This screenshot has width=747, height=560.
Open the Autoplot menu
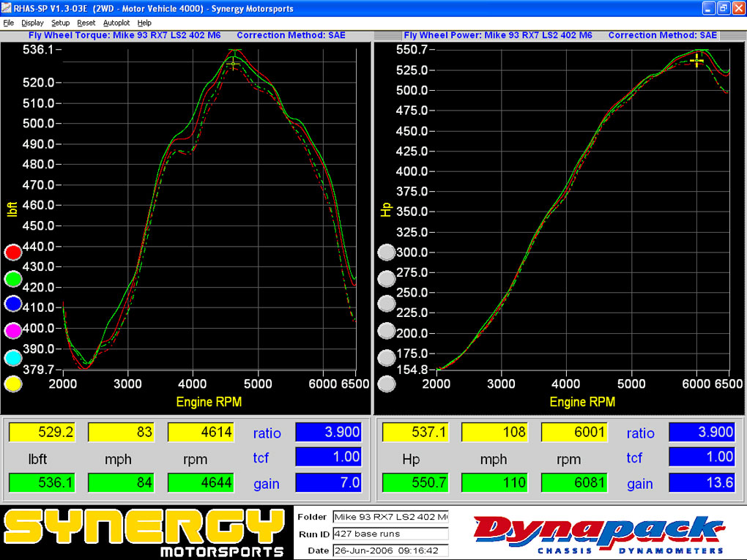116,23
